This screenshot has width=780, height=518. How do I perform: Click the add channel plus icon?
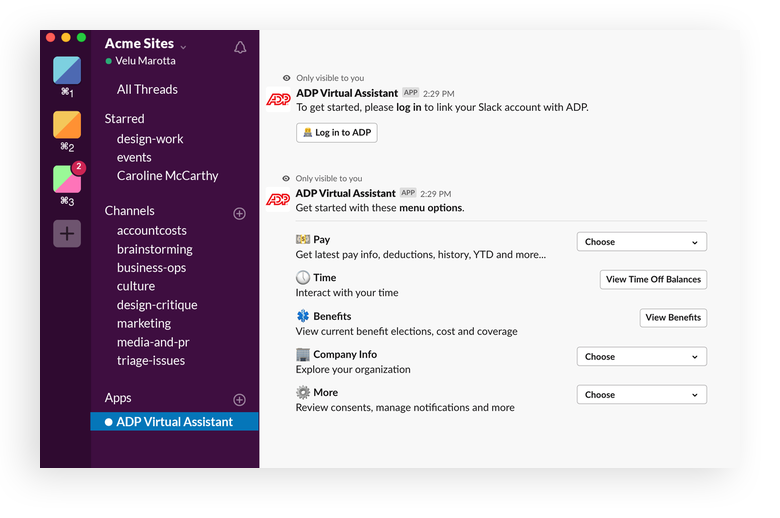click(239, 213)
